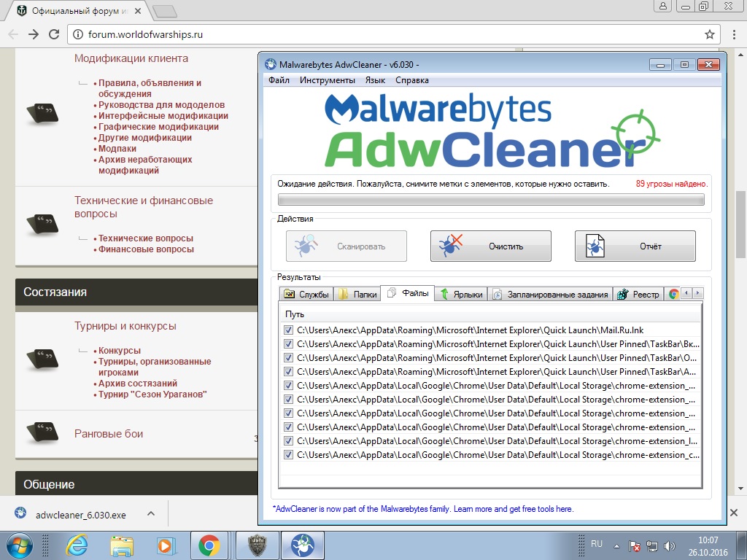Open the Action Center flag in the tray

(x=635, y=545)
